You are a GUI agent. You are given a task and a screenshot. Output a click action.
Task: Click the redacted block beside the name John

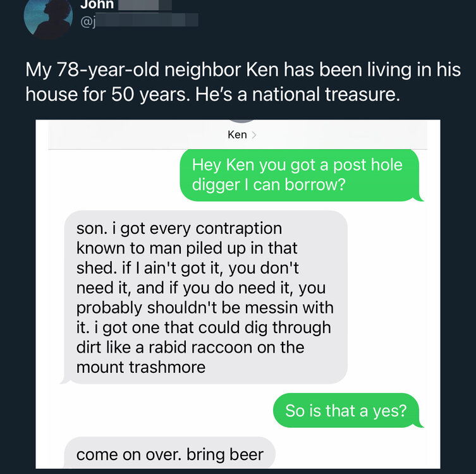(142, 4)
